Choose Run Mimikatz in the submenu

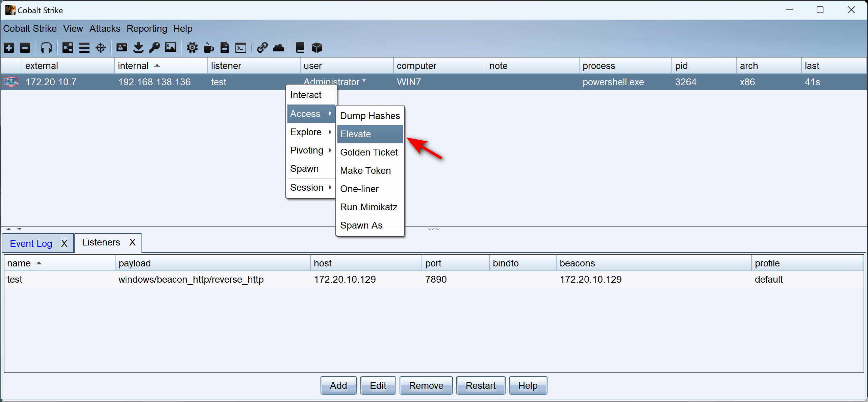point(368,207)
